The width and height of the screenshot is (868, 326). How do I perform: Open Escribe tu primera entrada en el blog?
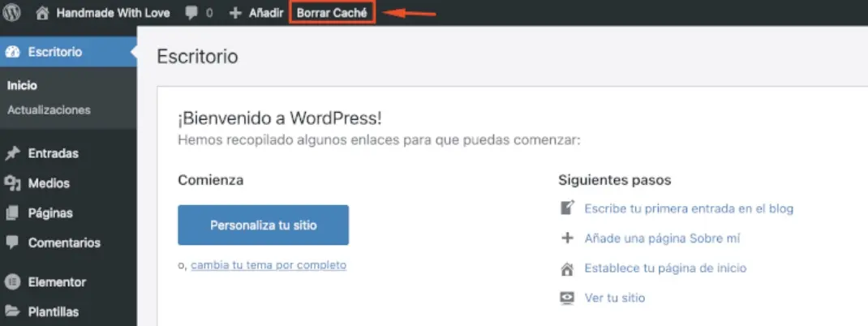tap(690, 208)
